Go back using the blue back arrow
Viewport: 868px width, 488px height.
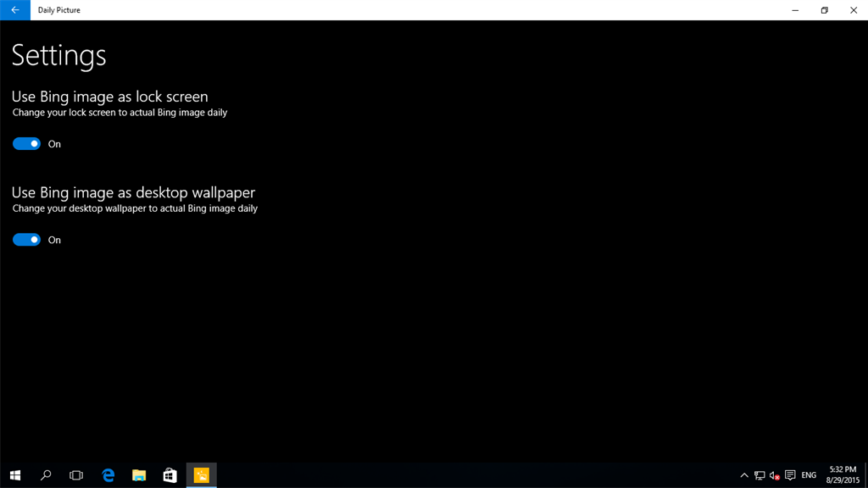pyautogui.click(x=13, y=9)
